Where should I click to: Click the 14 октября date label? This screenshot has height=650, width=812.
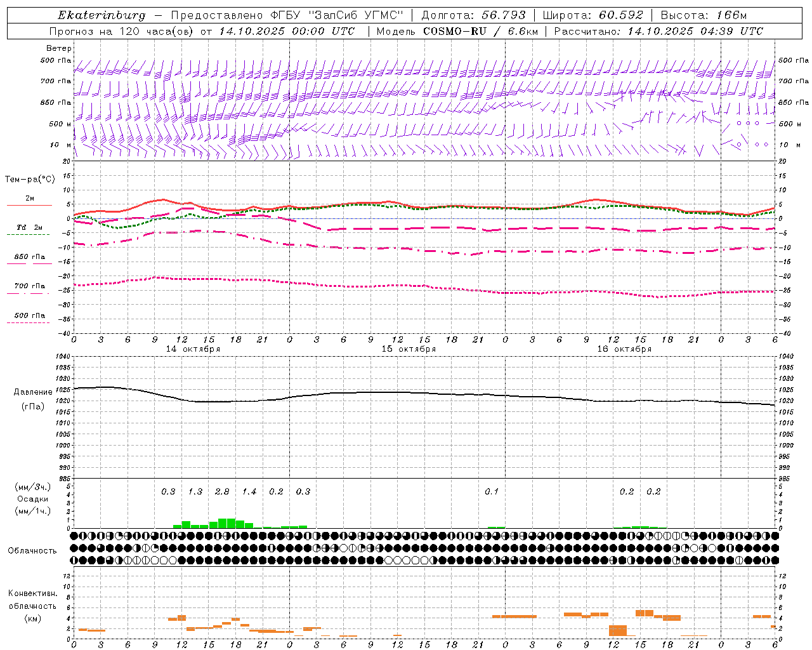(x=193, y=349)
